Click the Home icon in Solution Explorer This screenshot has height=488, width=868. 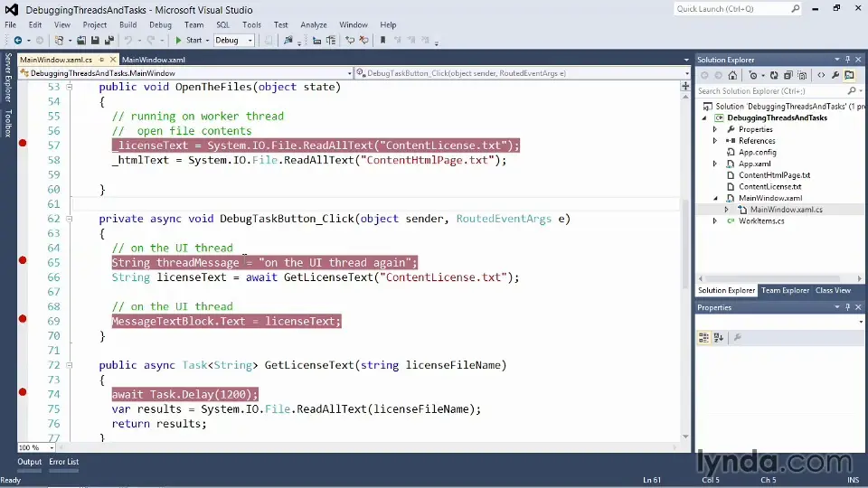pyautogui.click(x=731, y=76)
